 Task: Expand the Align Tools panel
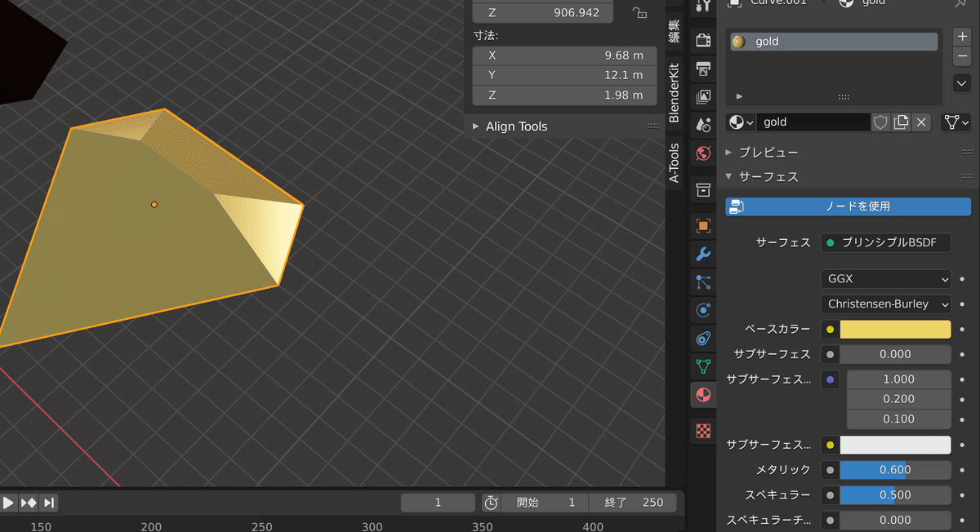[x=516, y=126]
